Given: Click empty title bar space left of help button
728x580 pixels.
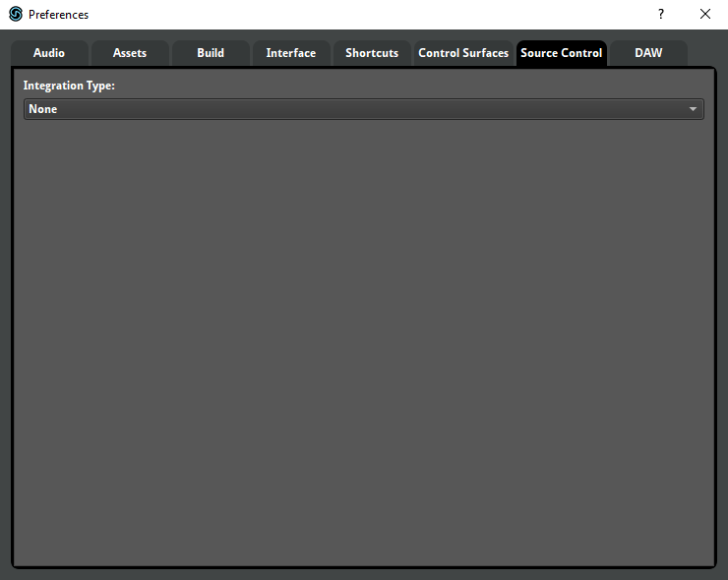Looking at the screenshot, I should [x=394, y=15].
